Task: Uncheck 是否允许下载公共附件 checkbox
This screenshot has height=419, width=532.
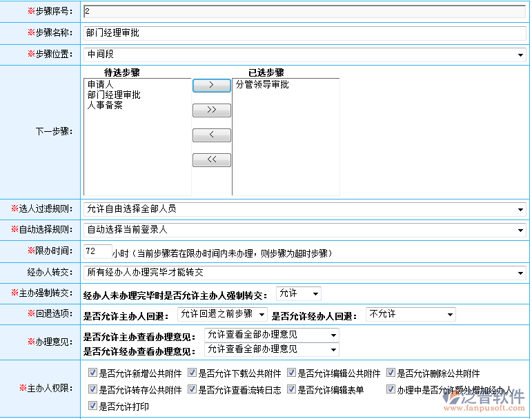Action: (192, 373)
